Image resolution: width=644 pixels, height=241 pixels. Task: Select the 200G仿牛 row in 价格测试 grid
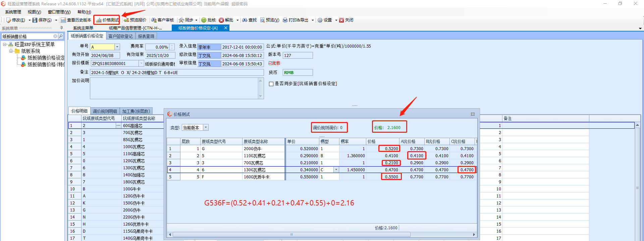(x=321, y=148)
